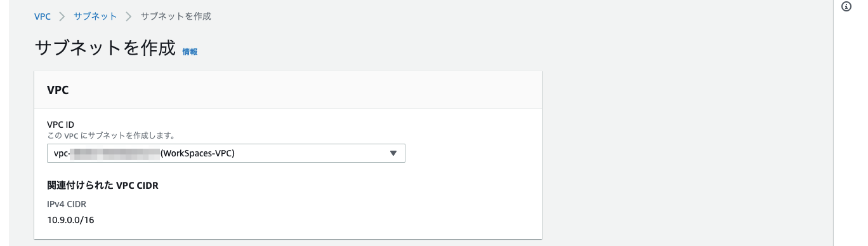Open the 情報 link beside the heading

pyautogui.click(x=190, y=52)
